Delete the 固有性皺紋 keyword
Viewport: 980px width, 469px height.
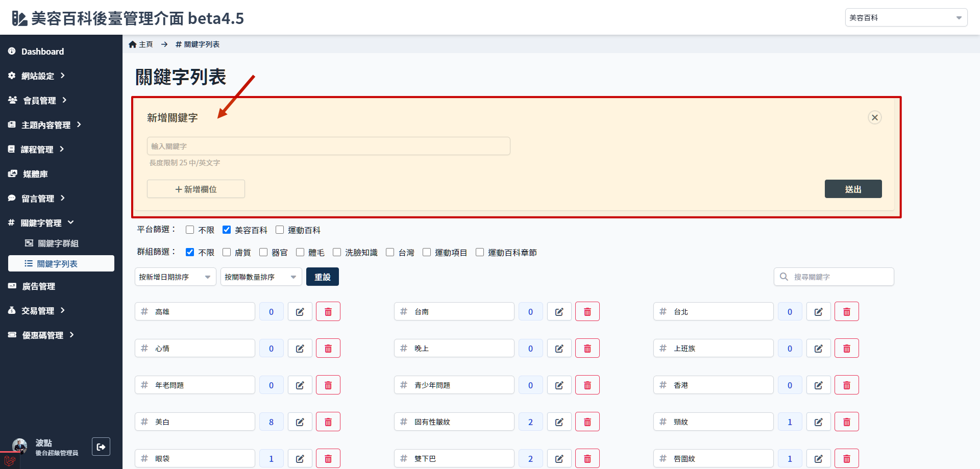pos(587,422)
